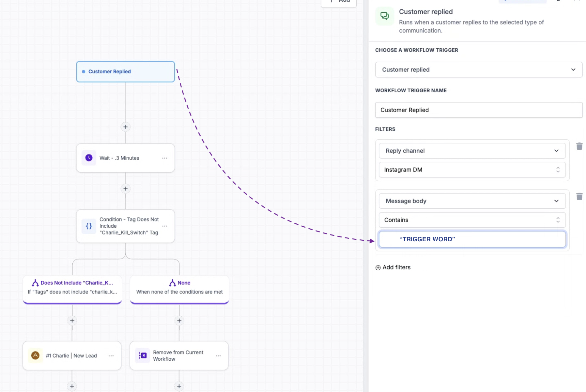Viewport: 586px width, 392px height.
Task: Open more options for Wait step
Action: point(165,158)
